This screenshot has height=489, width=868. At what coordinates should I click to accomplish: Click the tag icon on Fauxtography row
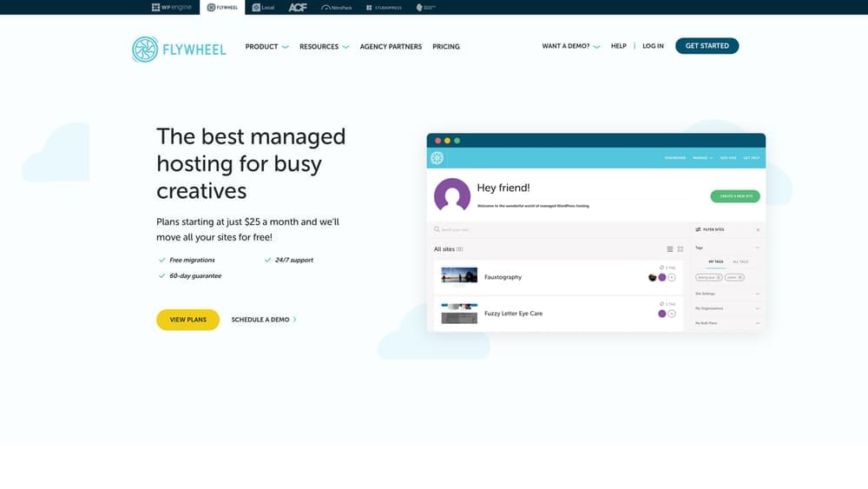coord(661,268)
